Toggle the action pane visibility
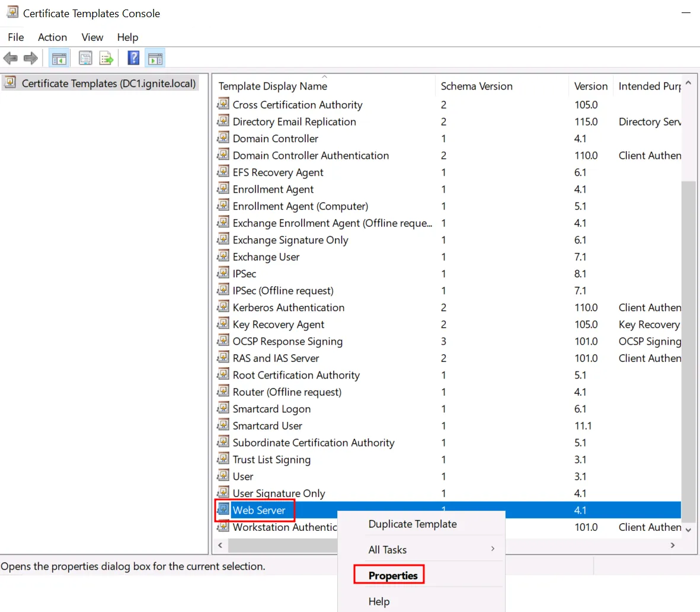Image resolution: width=700 pixels, height=612 pixels. [154, 57]
